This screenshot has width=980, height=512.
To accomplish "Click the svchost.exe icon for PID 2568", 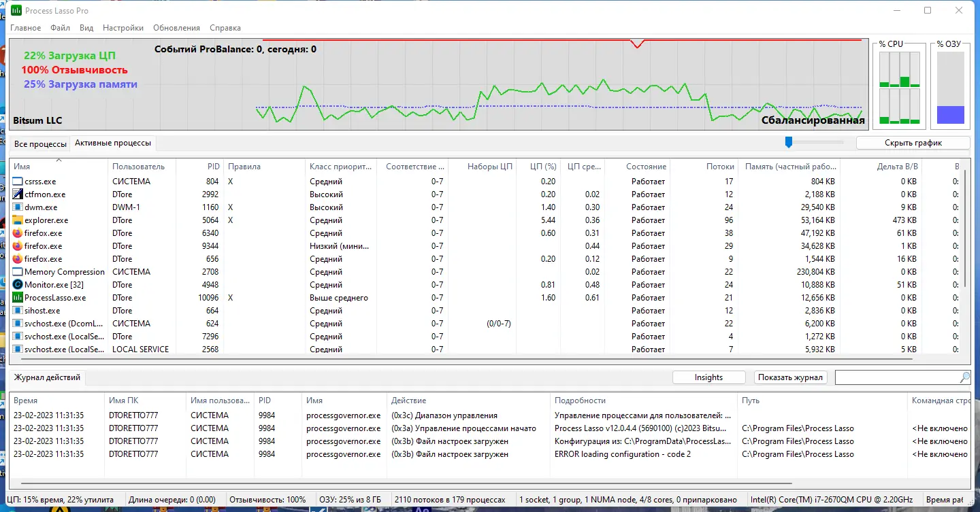I will pos(18,349).
